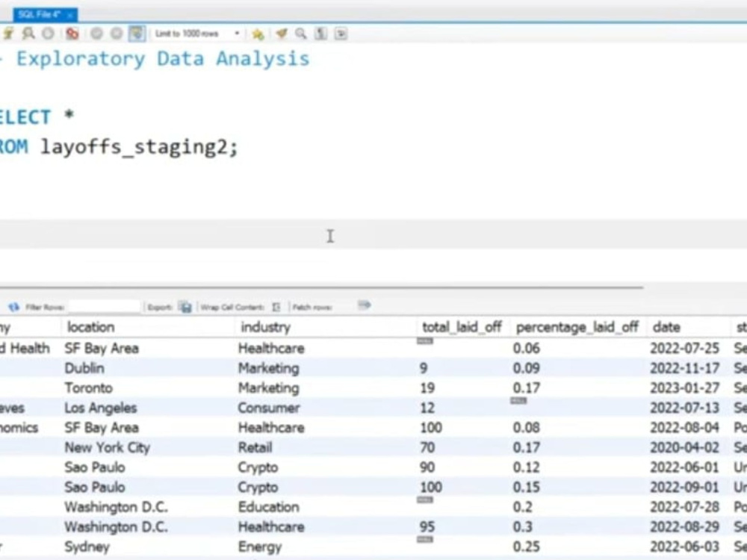Image resolution: width=747 pixels, height=560 pixels.
Task: Select 'Washington D.C.' in the Education row
Action: (x=116, y=507)
